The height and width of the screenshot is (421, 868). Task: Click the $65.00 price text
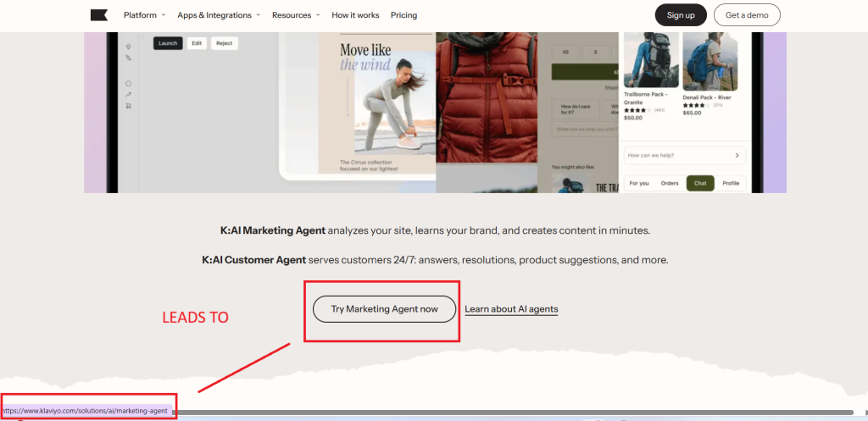click(x=692, y=113)
